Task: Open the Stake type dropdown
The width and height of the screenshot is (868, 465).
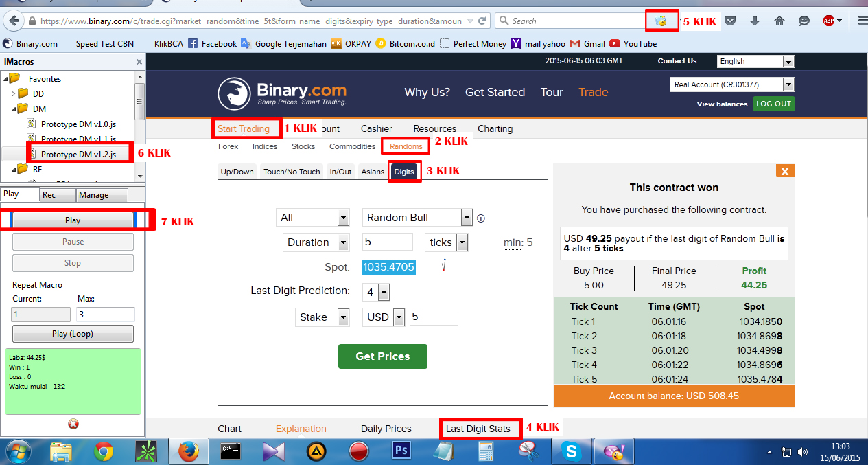Action: (322, 317)
